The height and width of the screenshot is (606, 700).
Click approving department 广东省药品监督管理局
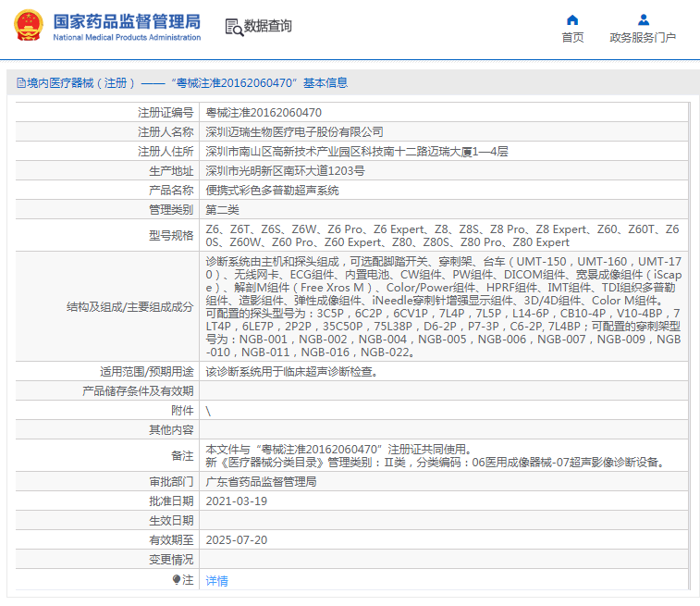261,482
